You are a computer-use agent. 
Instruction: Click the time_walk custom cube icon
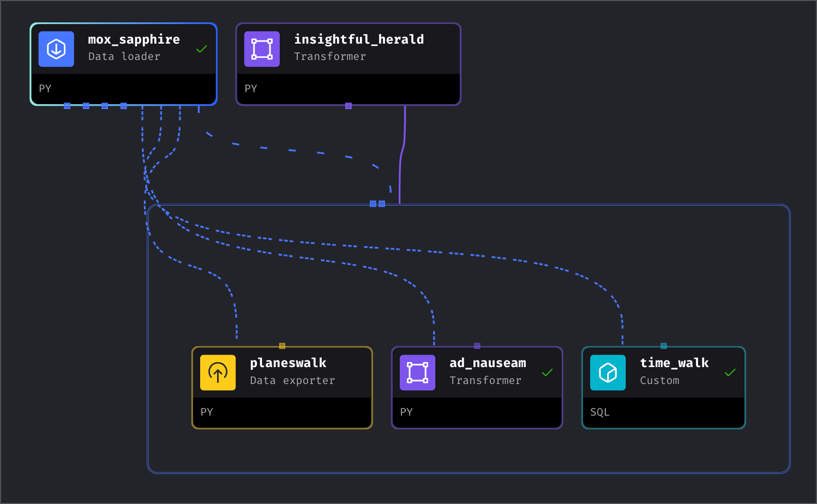pos(608,373)
